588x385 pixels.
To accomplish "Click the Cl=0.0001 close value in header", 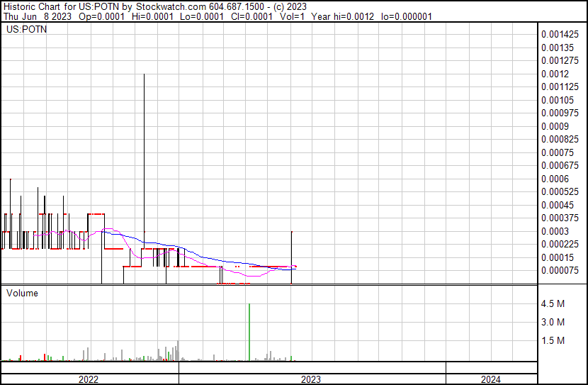I will tap(251, 16).
